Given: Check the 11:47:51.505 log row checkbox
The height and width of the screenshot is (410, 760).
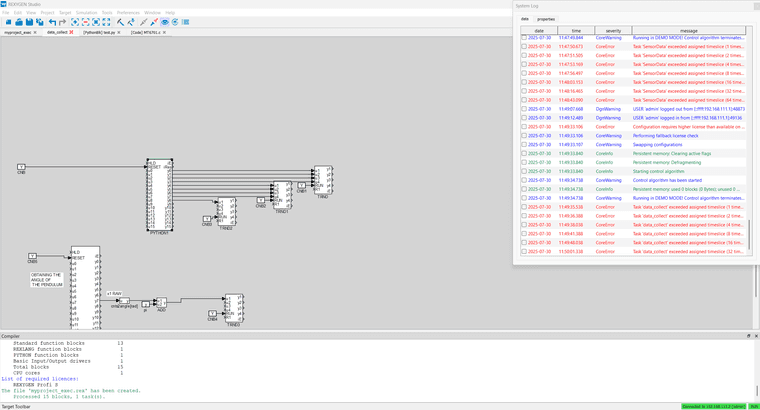Looking at the screenshot, I should [x=524, y=55].
